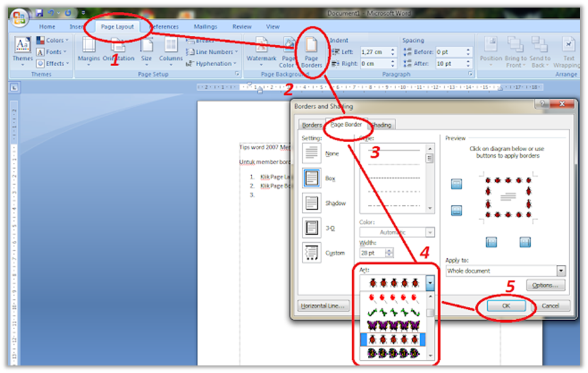Open the Columns layout menu
The height and width of the screenshot is (373, 588).
pos(170,51)
